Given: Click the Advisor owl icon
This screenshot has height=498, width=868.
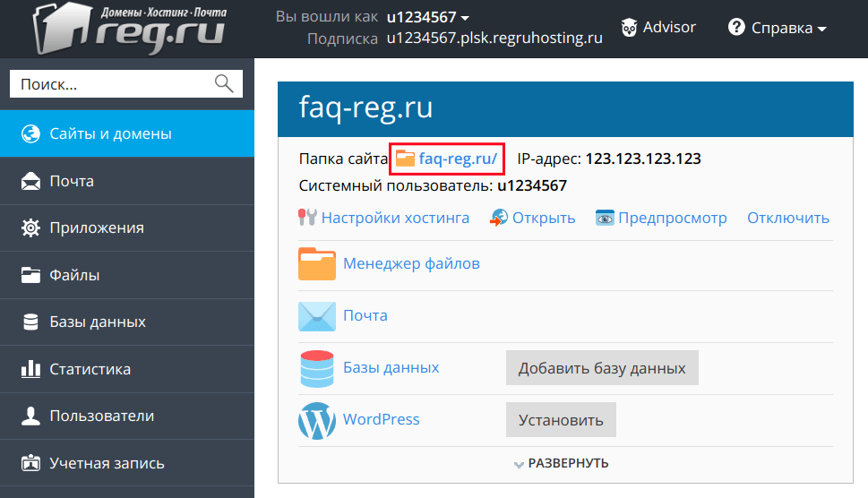Looking at the screenshot, I should pos(629,27).
